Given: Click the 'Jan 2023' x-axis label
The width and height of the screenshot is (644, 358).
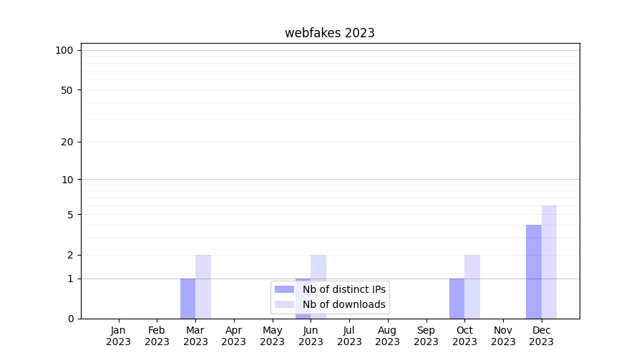Looking at the screenshot, I should pyautogui.click(x=119, y=336).
